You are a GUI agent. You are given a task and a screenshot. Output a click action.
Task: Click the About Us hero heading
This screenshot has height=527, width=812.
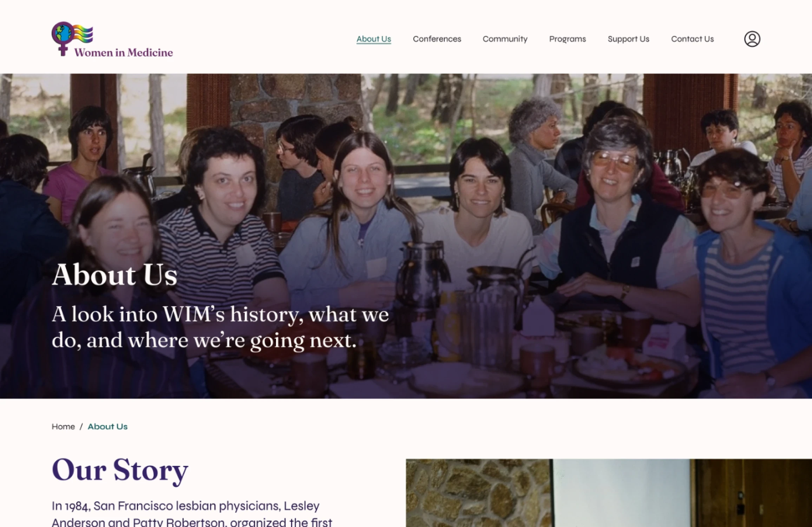pos(114,275)
